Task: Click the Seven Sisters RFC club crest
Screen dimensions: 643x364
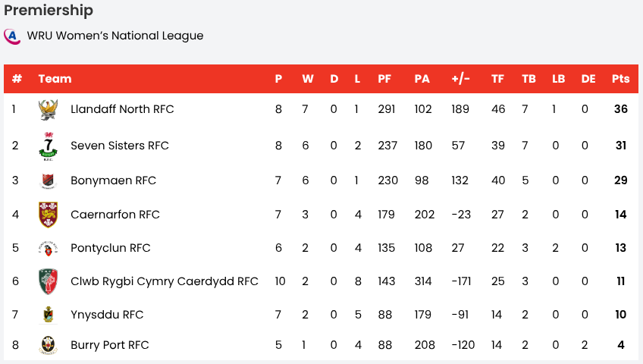Action: pyautogui.click(x=49, y=146)
